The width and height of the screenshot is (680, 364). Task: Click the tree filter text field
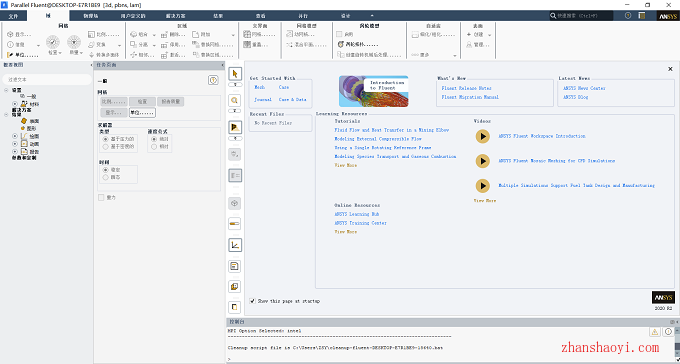tap(46, 79)
